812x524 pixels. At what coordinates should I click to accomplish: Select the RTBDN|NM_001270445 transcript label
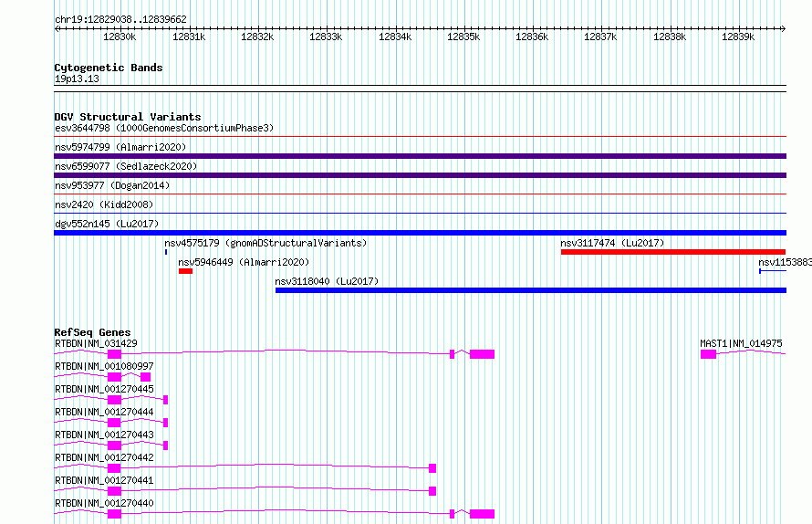[x=104, y=389]
